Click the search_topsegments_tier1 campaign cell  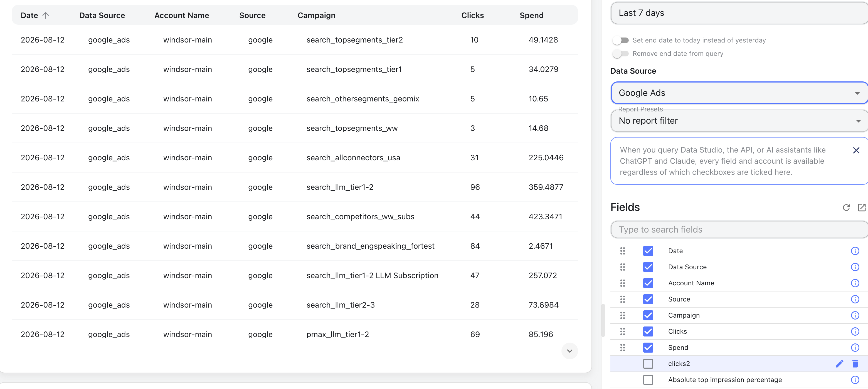point(354,69)
